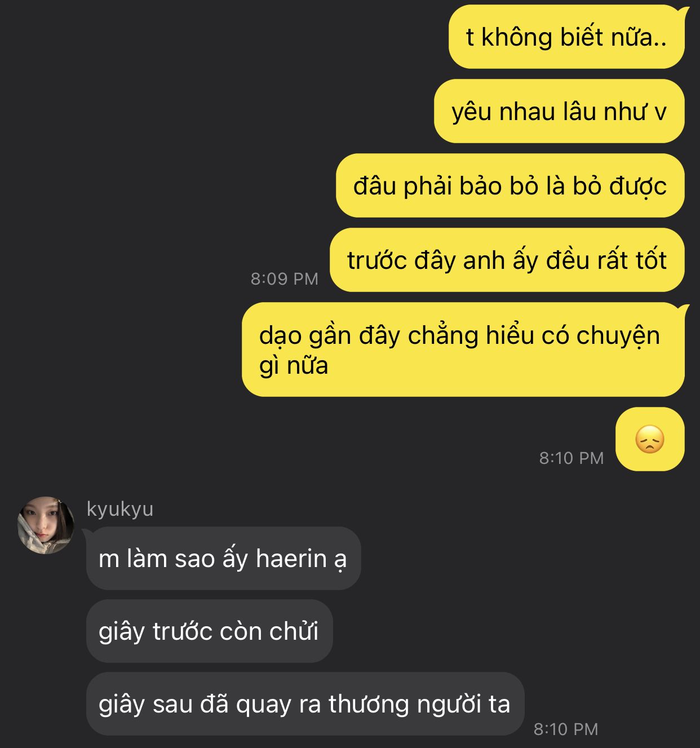This screenshot has height=748, width=700.
Task: Tap the two-line 'dạo gần đây' message bubble
Action: tap(463, 349)
